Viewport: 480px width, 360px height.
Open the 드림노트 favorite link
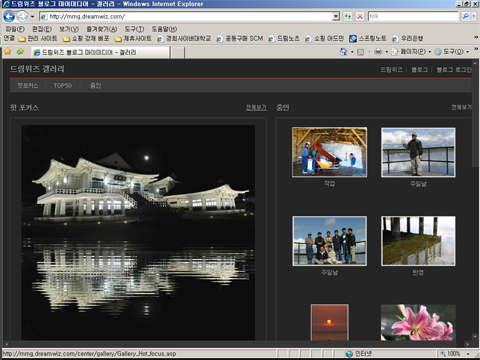[284, 39]
